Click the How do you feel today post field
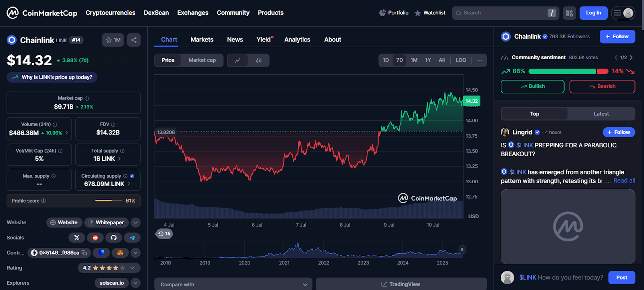This screenshot has height=290, width=644. click(561, 278)
